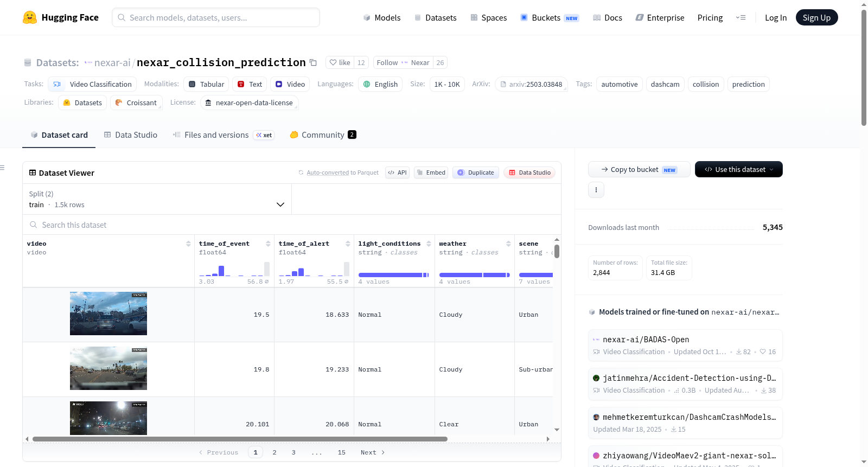The height and width of the screenshot is (467, 868).
Task: Toggle the left sidebar hamburger icon
Action: [x=2, y=168]
